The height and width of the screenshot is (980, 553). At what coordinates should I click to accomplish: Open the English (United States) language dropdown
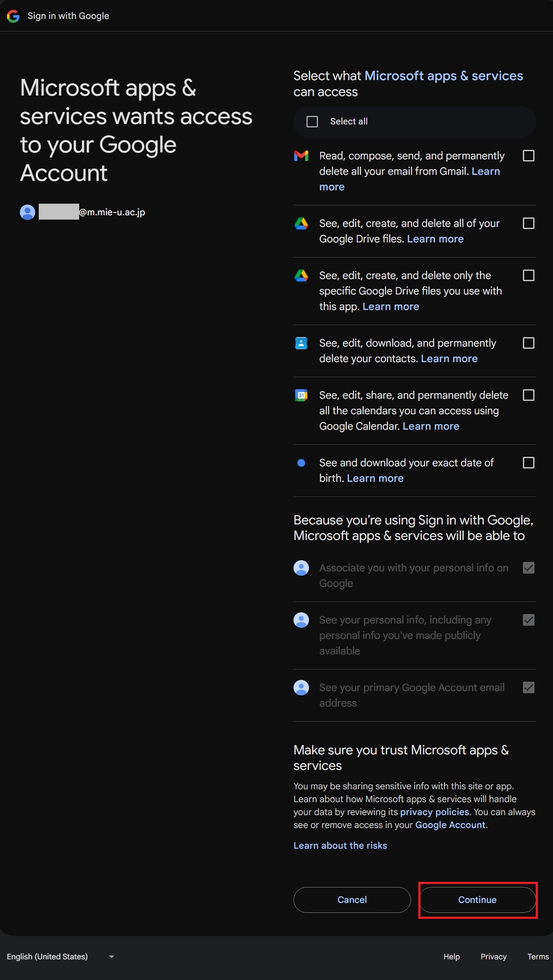pyautogui.click(x=61, y=956)
